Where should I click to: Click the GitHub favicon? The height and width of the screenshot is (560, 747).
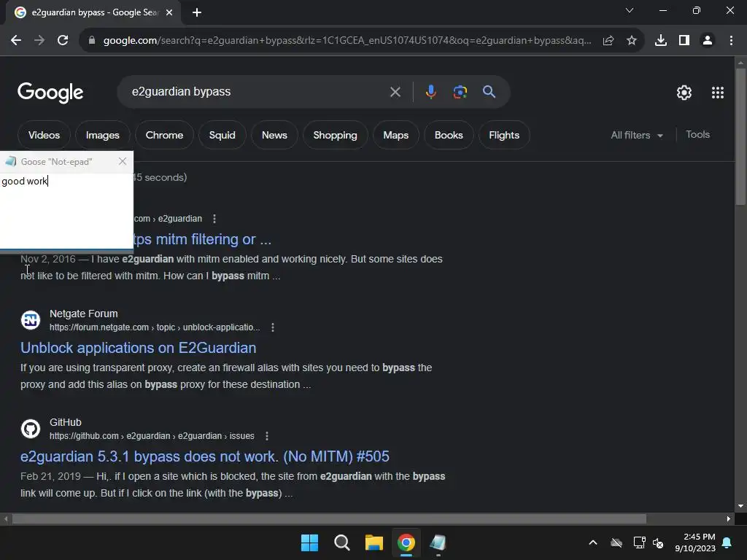tap(31, 429)
